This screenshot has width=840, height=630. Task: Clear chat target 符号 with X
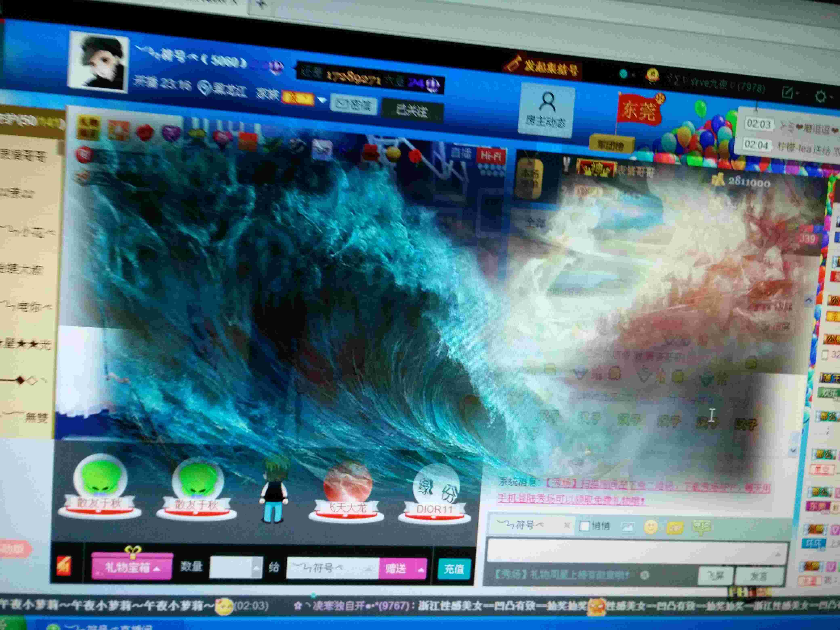point(567,525)
